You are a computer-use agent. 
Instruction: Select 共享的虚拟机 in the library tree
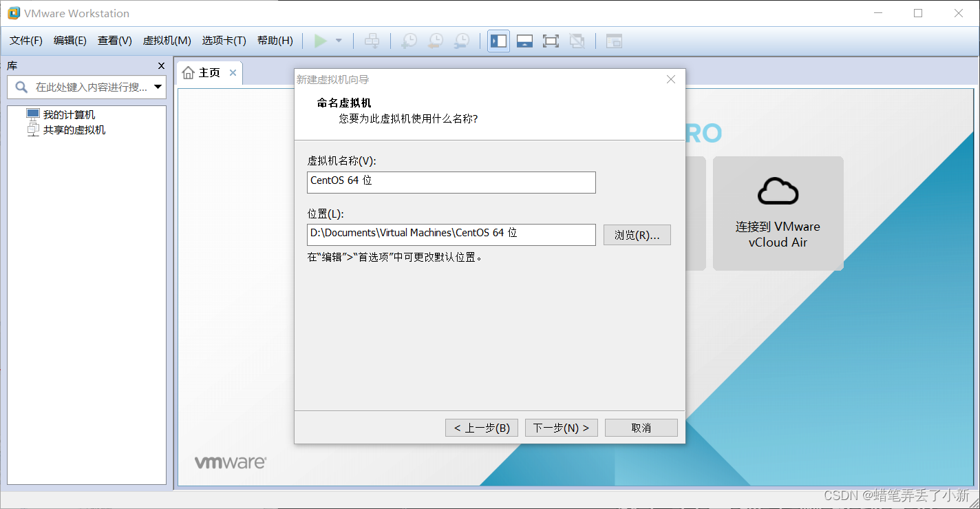click(x=74, y=129)
